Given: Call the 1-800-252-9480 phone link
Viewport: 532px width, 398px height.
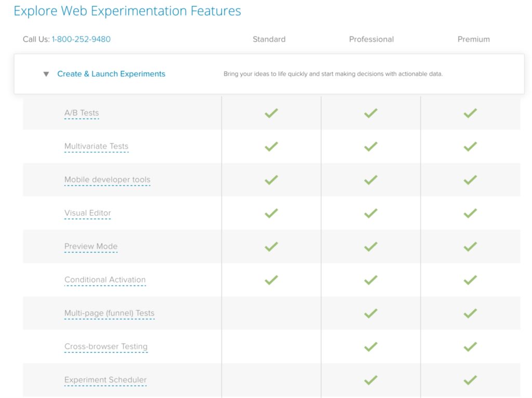Looking at the screenshot, I should [81, 39].
